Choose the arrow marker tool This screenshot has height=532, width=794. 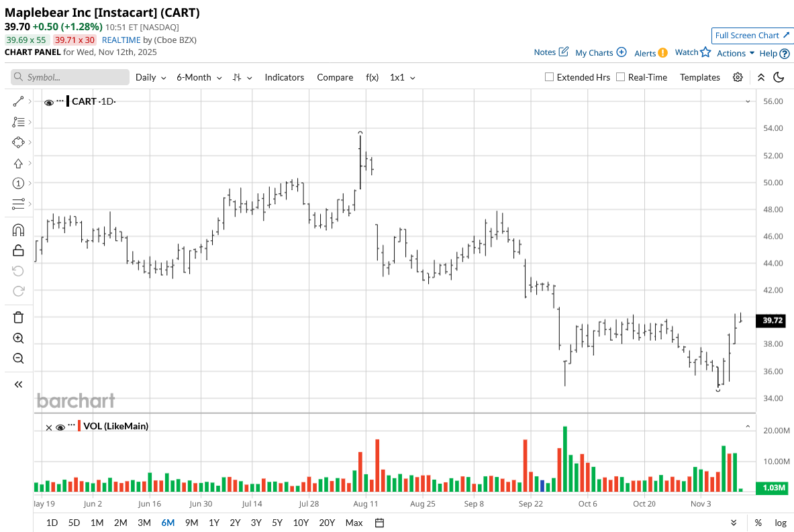pos(18,163)
